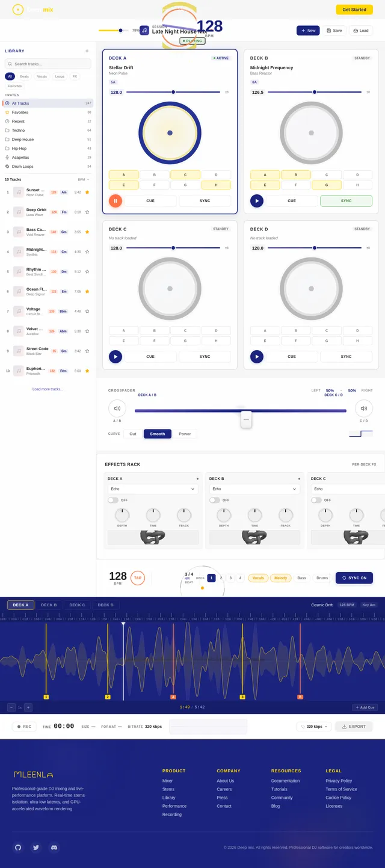This screenshot has width=385, height=868.
Task: Enable the Drums stem
Action: (322, 578)
